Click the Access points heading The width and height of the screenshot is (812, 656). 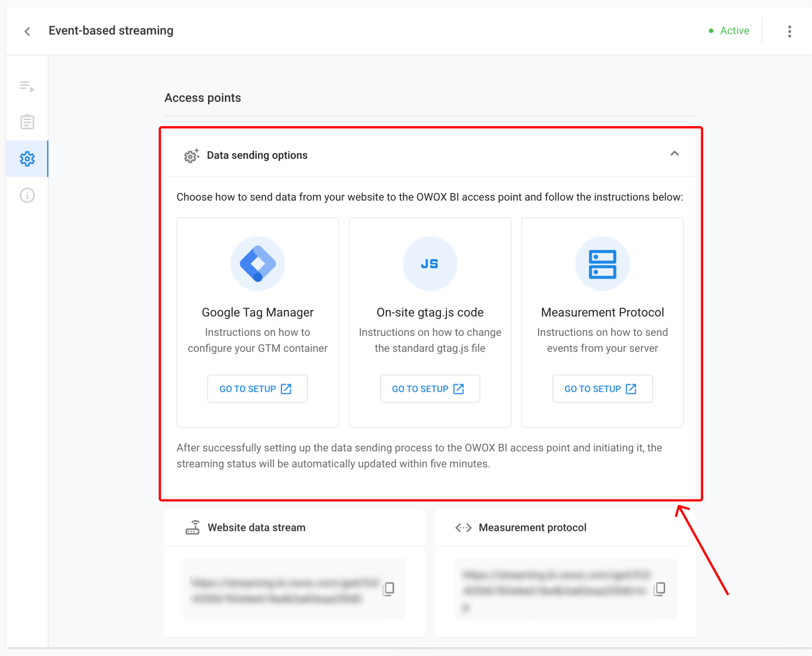202,98
